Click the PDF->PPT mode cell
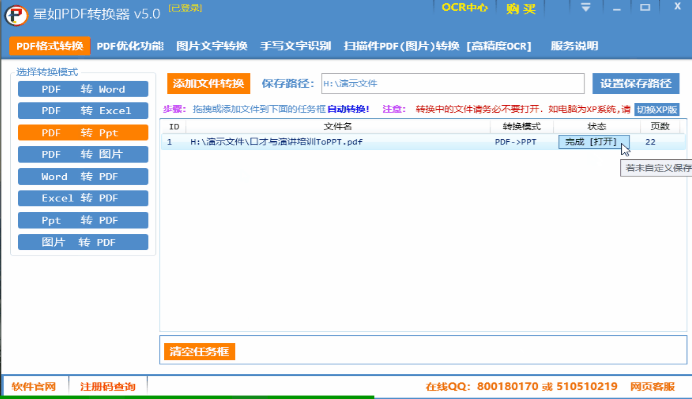This screenshot has width=692, height=399. (x=515, y=142)
